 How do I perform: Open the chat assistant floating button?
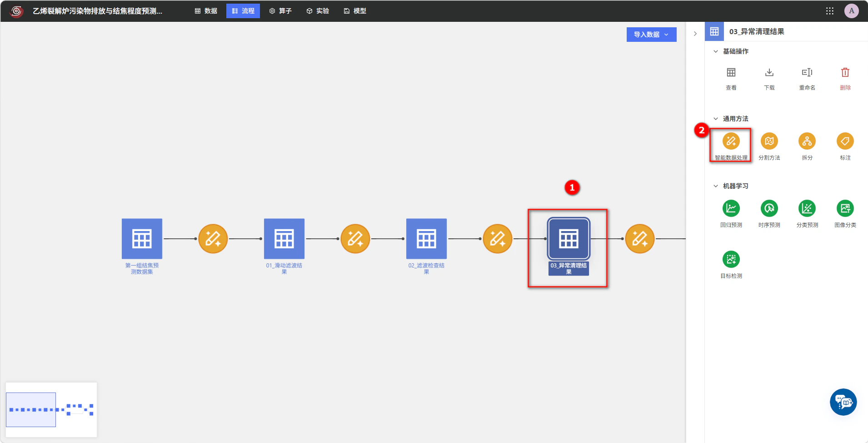pyautogui.click(x=843, y=402)
